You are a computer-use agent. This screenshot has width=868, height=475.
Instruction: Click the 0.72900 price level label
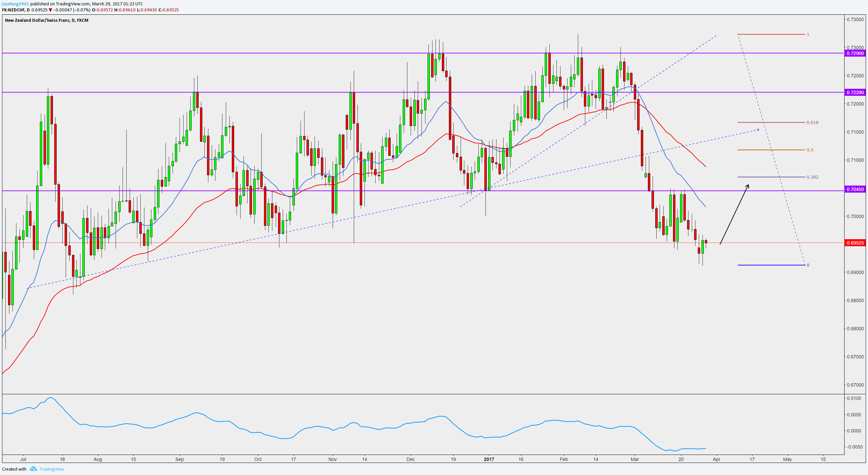pos(855,53)
